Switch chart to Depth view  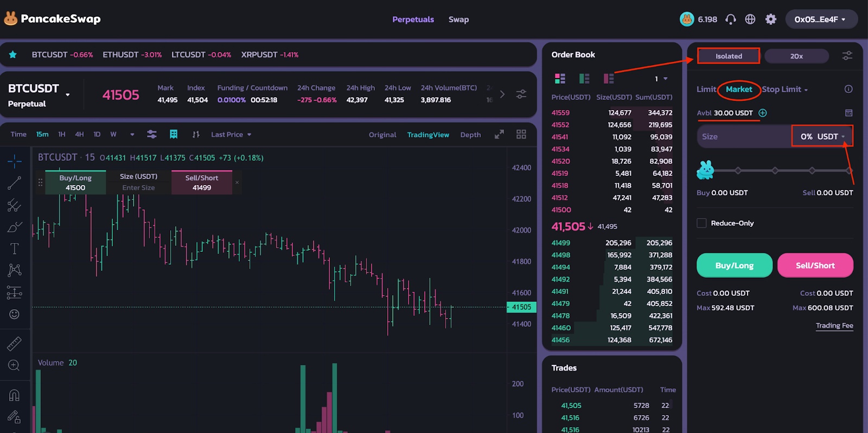[x=470, y=135]
